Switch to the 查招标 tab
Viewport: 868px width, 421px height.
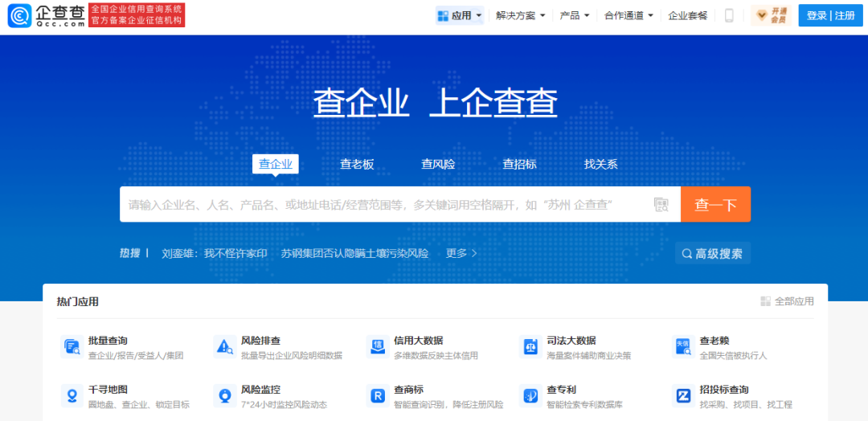tap(519, 165)
